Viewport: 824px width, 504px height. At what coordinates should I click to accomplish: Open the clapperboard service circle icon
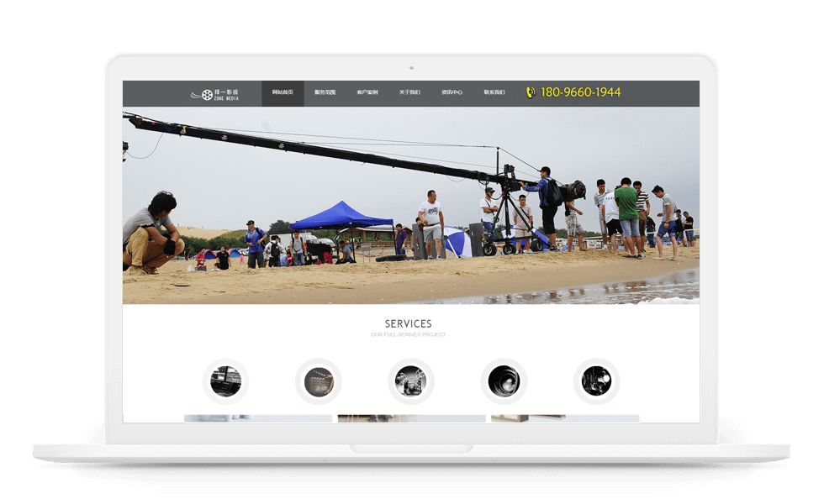click(x=318, y=381)
